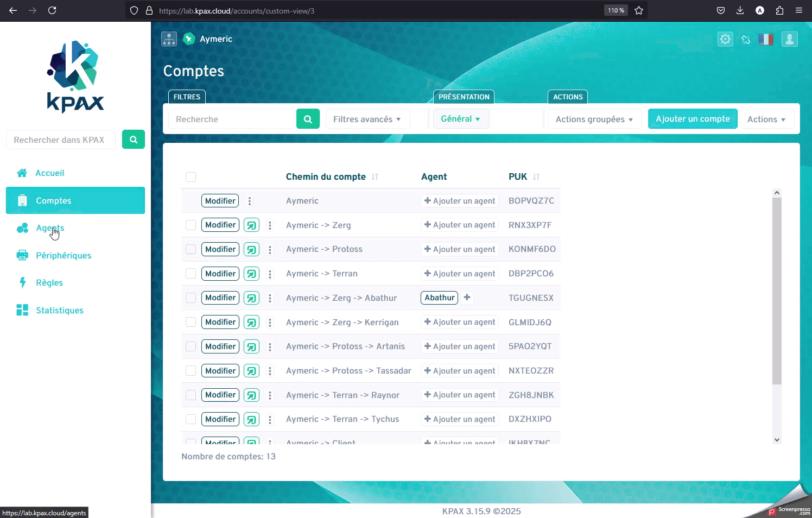Open the Général presentation dropdown

point(460,119)
